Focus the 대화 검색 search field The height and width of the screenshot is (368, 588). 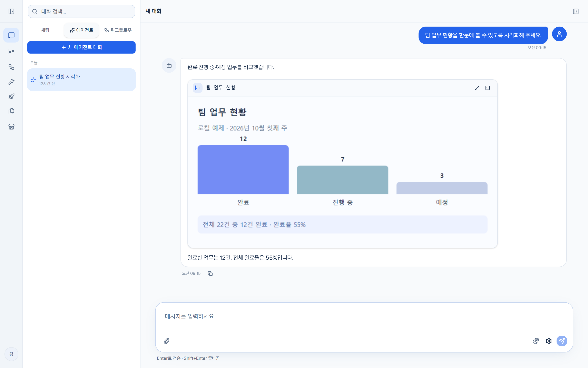pyautogui.click(x=81, y=11)
